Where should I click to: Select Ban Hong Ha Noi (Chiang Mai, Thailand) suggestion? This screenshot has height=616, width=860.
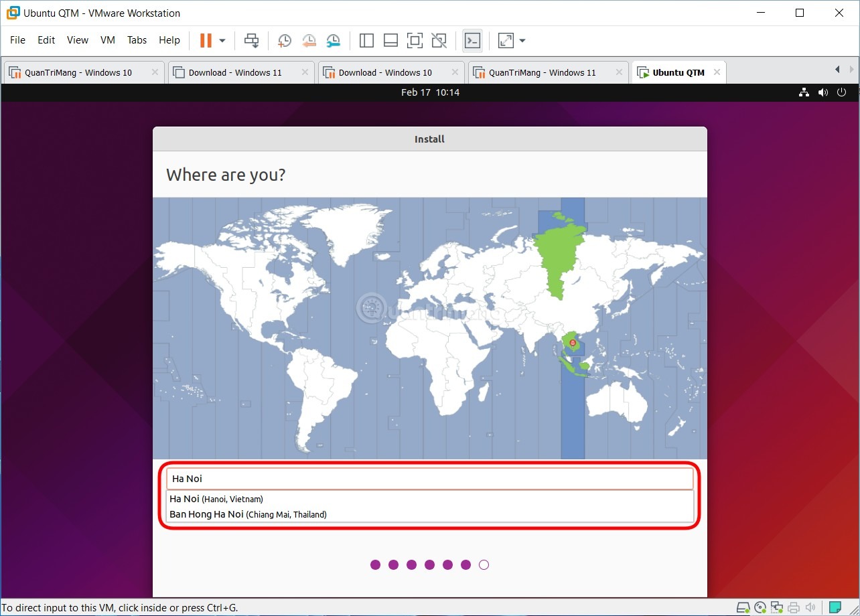pyautogui.click(x=430, y=514)
